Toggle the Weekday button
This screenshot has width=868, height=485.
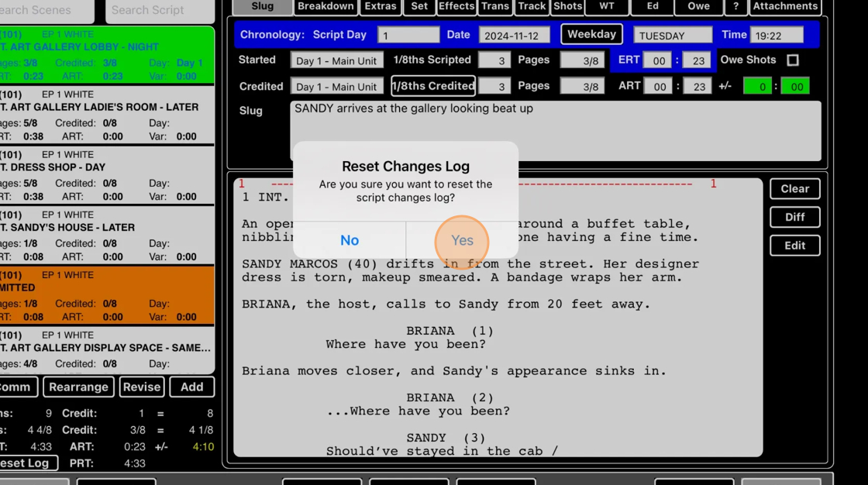[591, 35]
